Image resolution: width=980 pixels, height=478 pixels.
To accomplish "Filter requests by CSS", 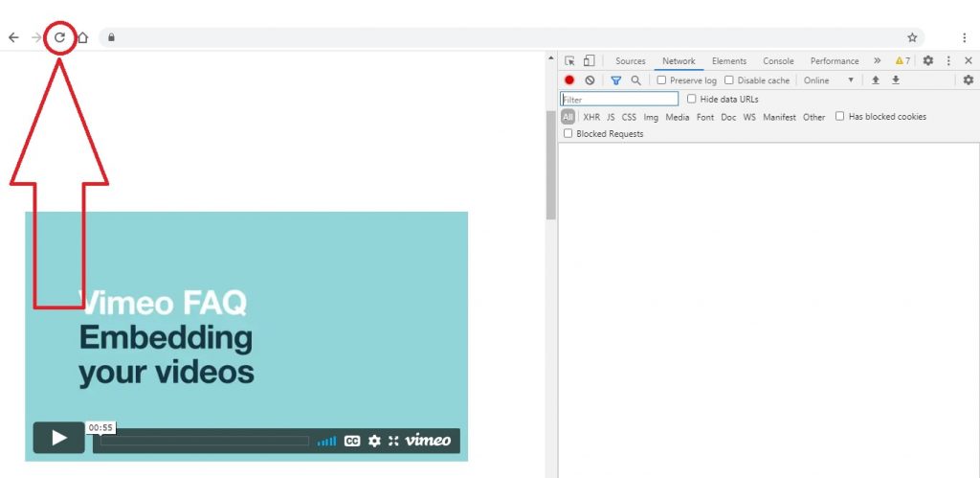I will pyautogui.click(x=629, y=117).
